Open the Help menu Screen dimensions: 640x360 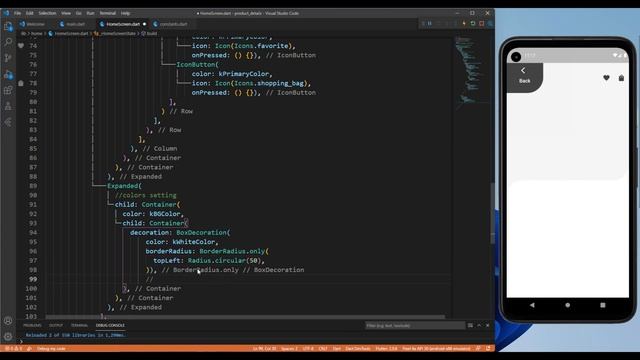[x=125, y=13]
